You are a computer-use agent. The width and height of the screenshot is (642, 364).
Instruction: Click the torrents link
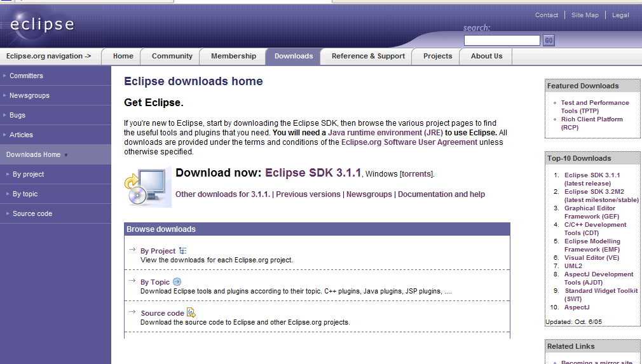[416, 174]
